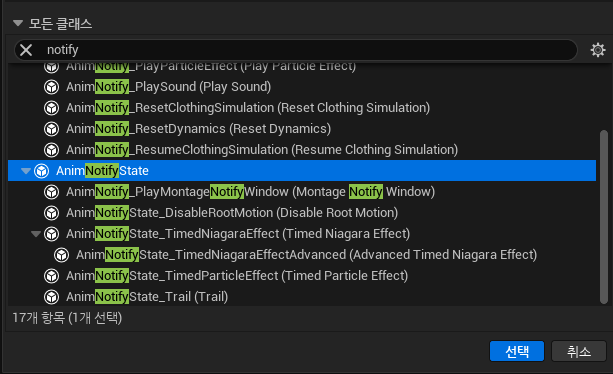The width and height of the screenshot is (613, 374).
Task: Click the notify search field
Action: (x=296, y=50)
